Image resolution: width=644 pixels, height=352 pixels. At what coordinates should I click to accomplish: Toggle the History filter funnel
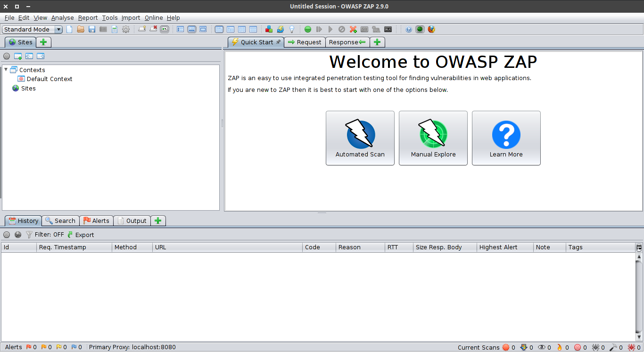click(x=29, y=235)
